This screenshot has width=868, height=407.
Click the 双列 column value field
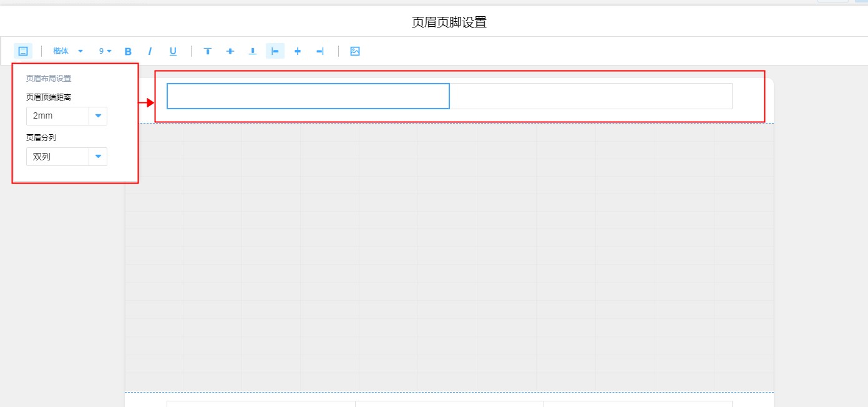click(x=57, y=157)
